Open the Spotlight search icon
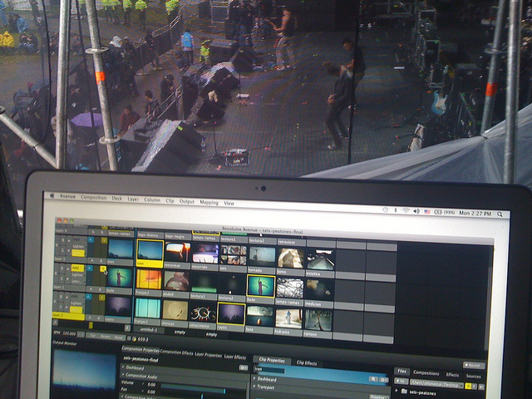This screenshot has height=399, width=532. point(501,213)
